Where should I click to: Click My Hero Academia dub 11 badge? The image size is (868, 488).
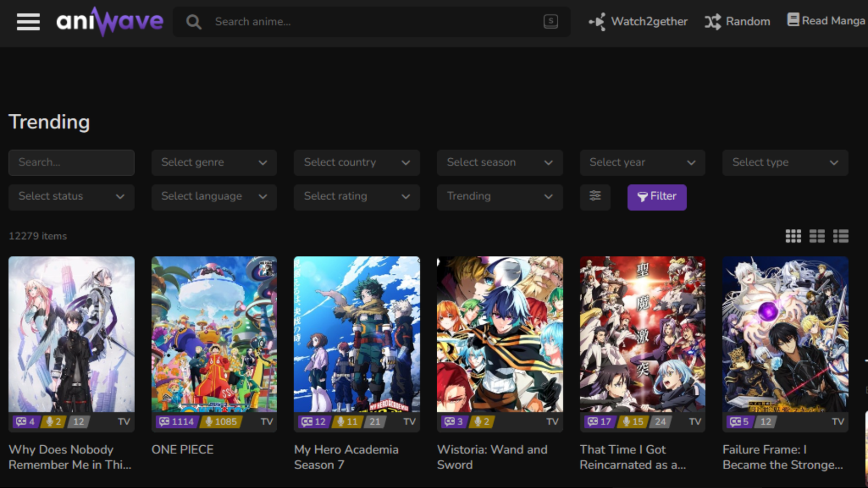pyautogui.click(x=347, y=421)
